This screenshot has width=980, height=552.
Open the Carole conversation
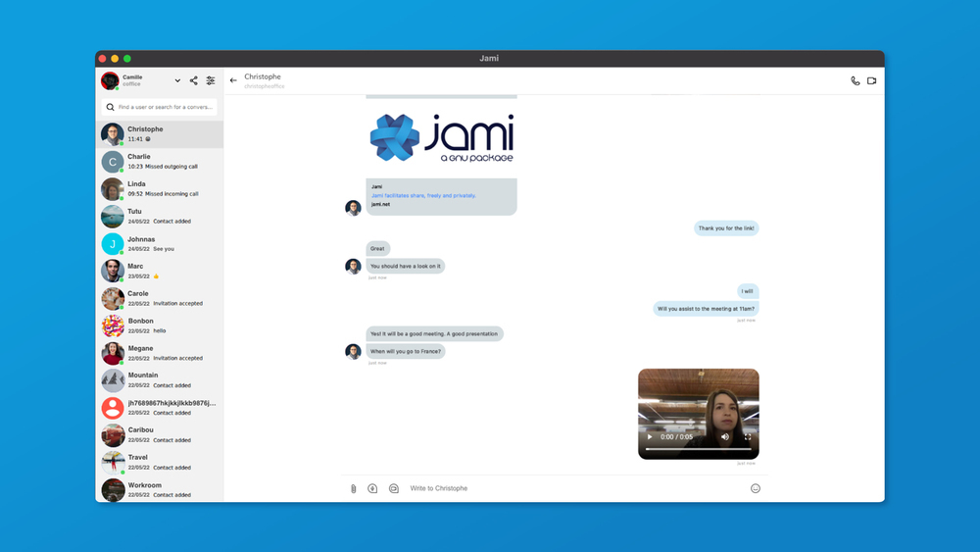tap(160, 298)
